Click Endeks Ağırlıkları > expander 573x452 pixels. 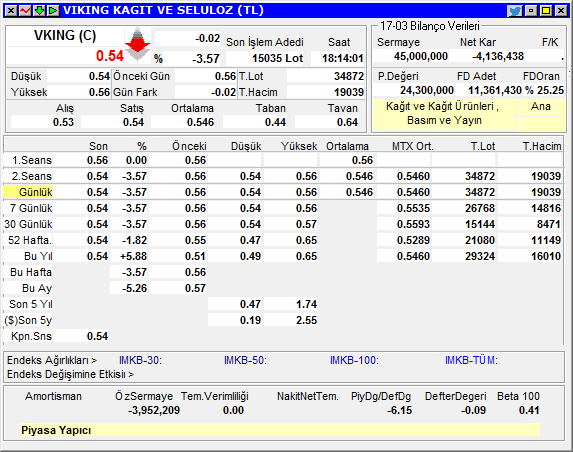coord(52,360)
